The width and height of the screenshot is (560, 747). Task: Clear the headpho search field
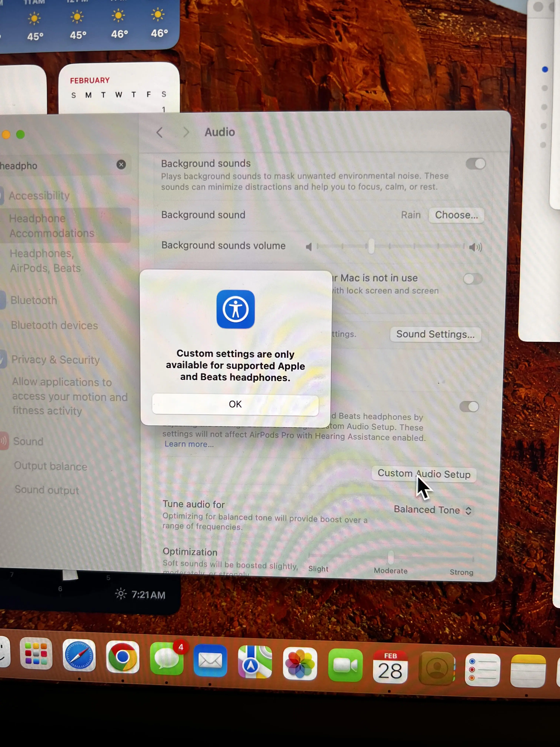tap(121, 165)
